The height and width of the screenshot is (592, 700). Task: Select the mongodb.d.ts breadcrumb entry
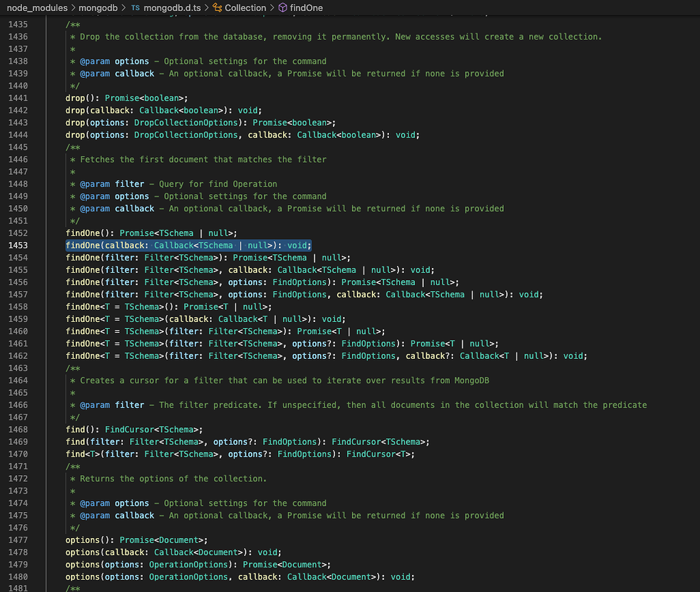coord(174,8)
